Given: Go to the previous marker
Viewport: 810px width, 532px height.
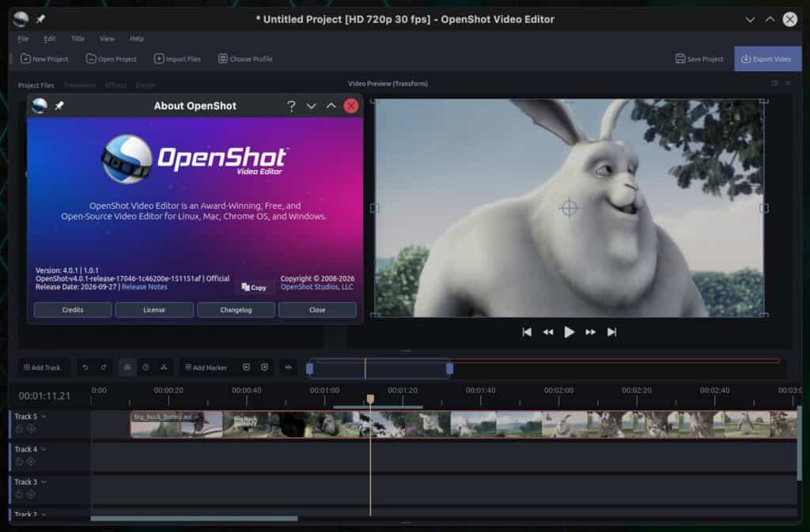Looking at the screenshot, I should click(x=247, y=368).
